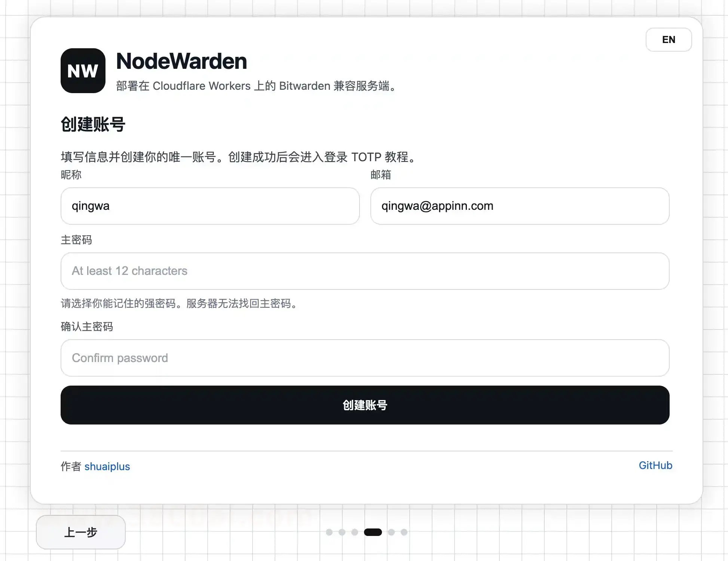Click the 上一步 back button
Viewport: 728px width, 561px height.
click(80, 532)
